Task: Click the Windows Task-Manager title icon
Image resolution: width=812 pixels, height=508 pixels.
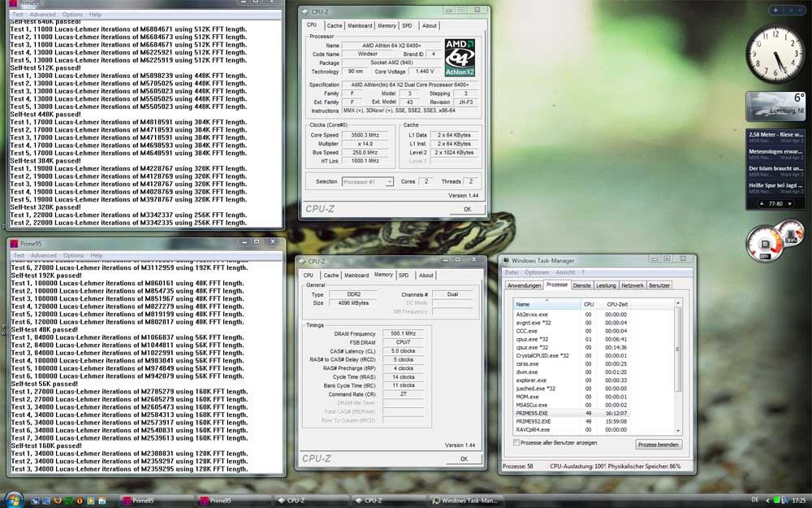Action: point(506,260)
